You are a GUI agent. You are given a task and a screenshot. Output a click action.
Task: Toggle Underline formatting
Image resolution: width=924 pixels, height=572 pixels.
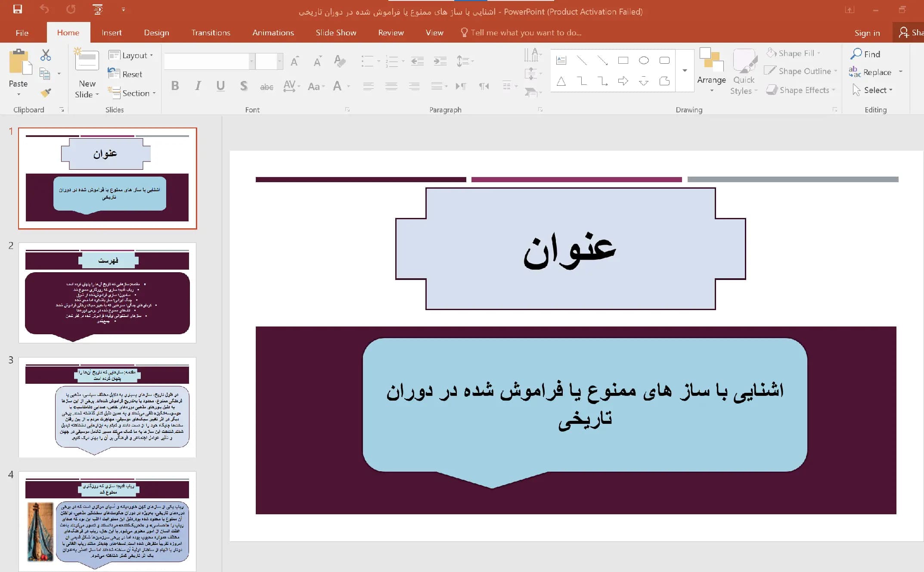tap(220, 86)
